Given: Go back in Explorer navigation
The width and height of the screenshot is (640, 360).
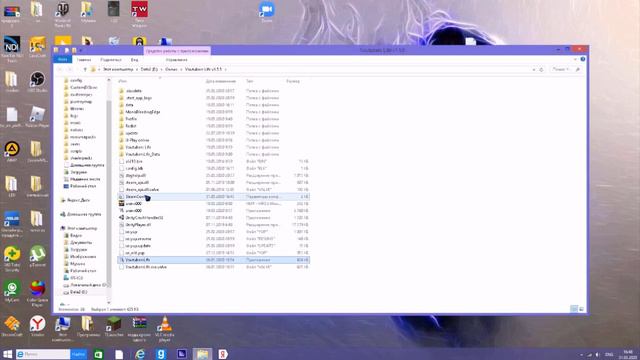Looking at the screenshot, I should [60, 69].
